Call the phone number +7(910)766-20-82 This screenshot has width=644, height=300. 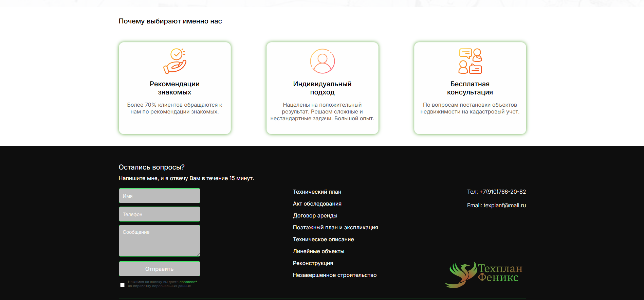(x=503, y=192)
